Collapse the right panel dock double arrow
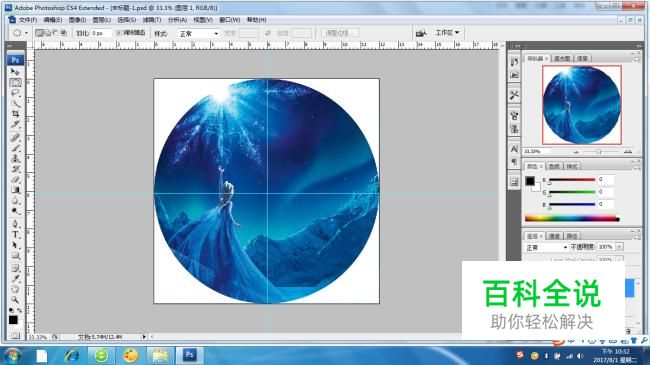The height and width of the screenshot is (365, 650). point(639,46)
